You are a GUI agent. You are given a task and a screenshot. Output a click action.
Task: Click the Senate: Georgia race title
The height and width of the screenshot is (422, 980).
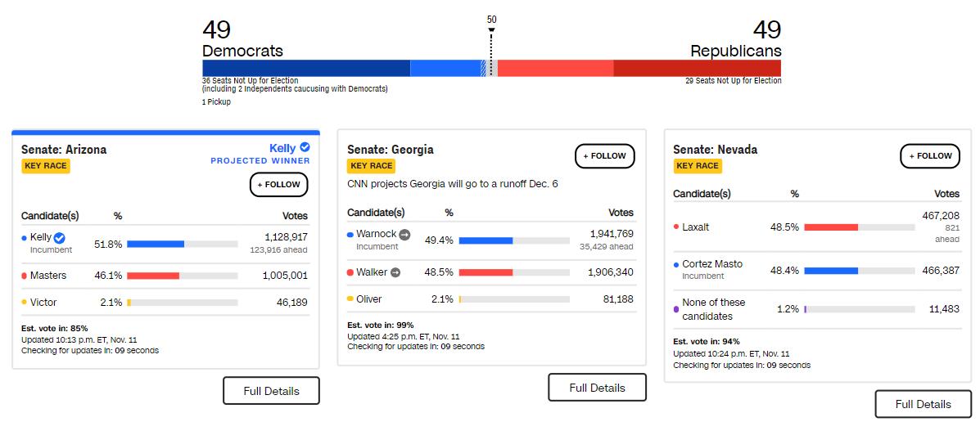(391, 150)
